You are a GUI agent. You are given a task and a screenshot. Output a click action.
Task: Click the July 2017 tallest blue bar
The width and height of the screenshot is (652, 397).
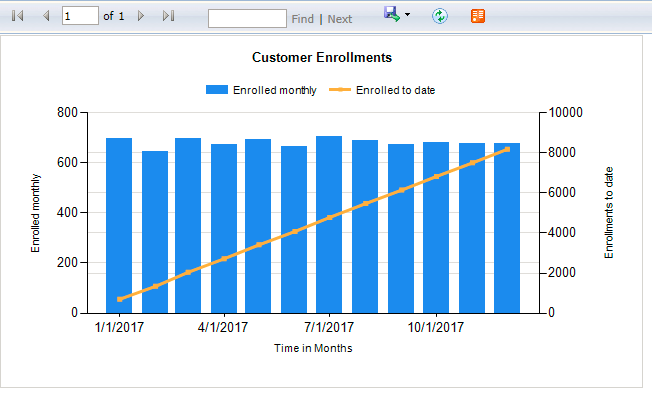329,224
